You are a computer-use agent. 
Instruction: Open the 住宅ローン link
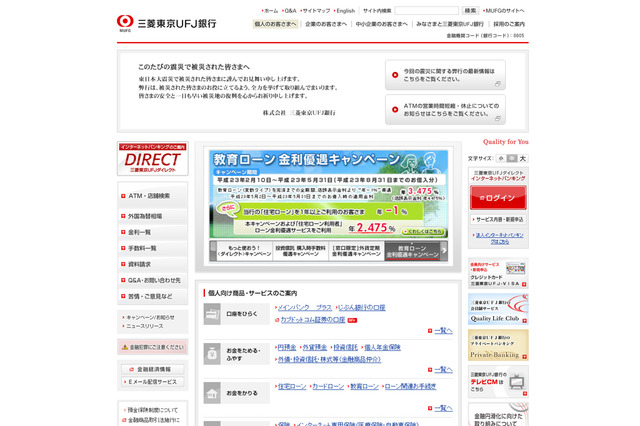(x=292, y=386)
